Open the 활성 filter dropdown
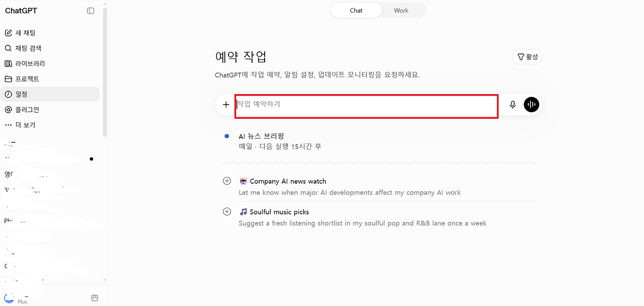This screenshot has width=644, height=306. tap(527, 57)
